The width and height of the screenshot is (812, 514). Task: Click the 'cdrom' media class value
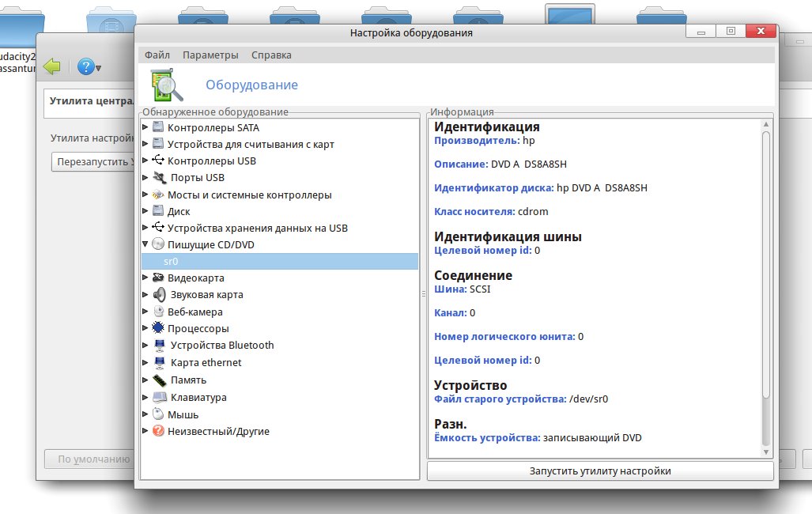[533, 211]
